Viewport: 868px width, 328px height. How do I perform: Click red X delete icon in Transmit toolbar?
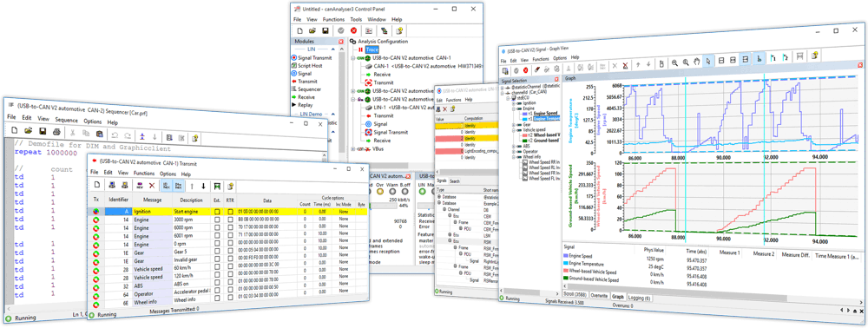(x=152, y=186)
